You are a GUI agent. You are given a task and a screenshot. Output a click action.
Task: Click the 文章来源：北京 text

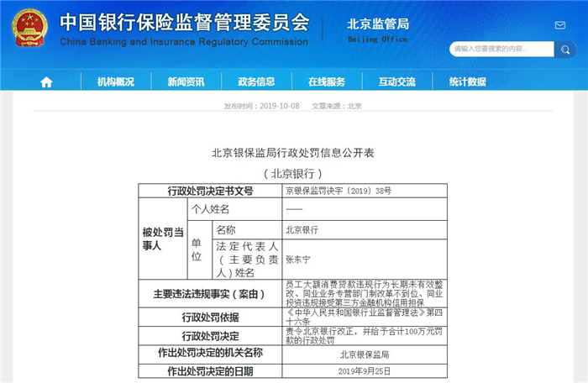[337, 106]
